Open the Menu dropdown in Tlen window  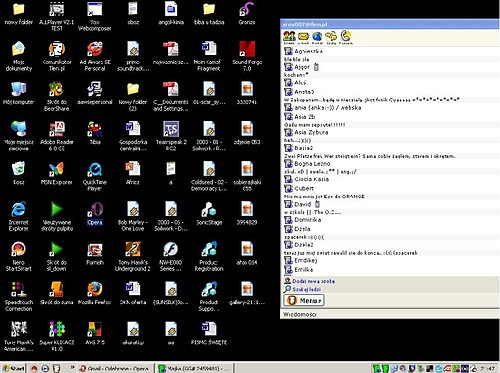304,300
